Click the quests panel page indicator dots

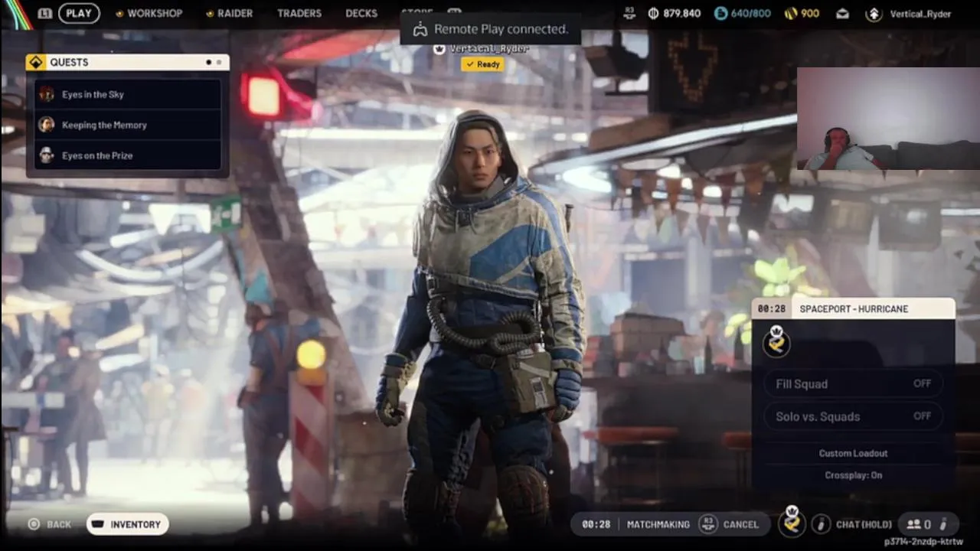coord(214,62)
